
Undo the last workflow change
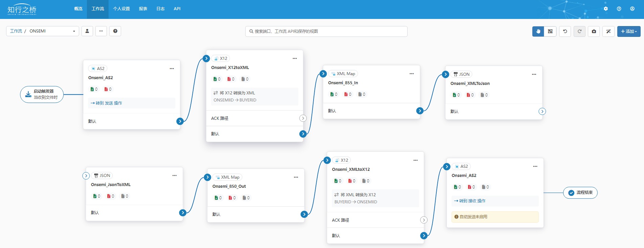[x=565, y=31]
